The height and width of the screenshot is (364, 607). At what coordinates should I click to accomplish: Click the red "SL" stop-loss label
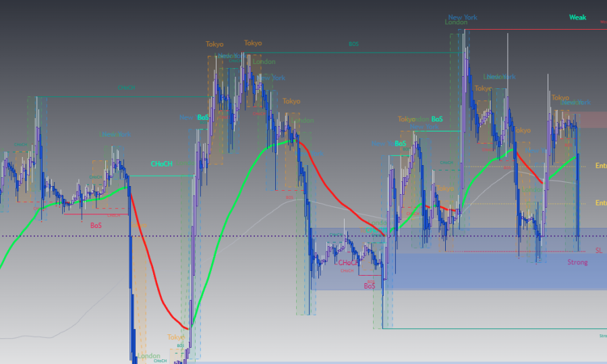click(598, 250)
